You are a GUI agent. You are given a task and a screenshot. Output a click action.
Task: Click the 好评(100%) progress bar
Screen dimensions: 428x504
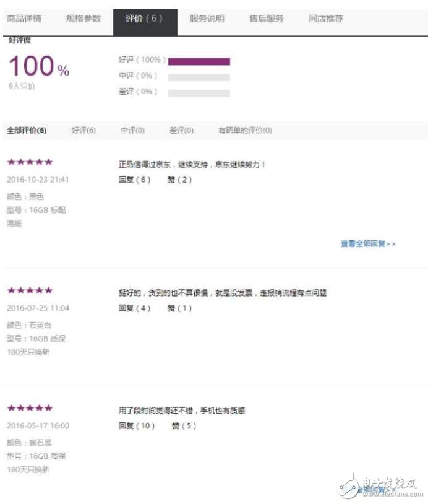coord(198,61)
